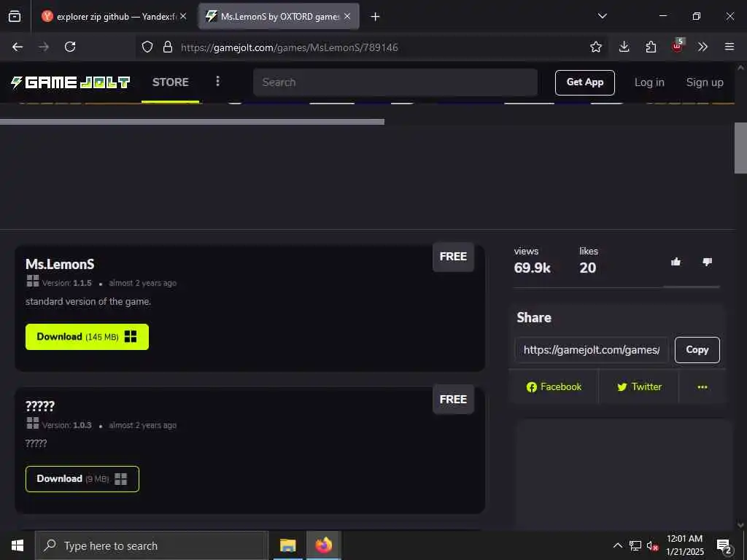Reload the current page
This screenshot has height=560, width=747.
tap(70, 47)
